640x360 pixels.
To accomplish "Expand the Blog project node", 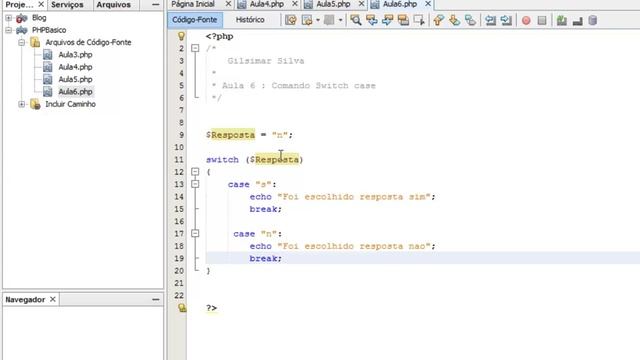I will [x=9, y=18].
